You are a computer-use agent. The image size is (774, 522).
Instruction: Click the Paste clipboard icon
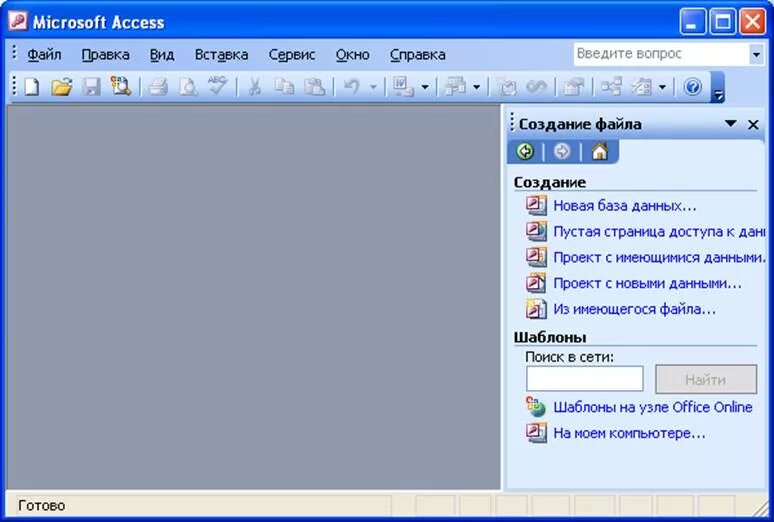[x=314, y=87]
